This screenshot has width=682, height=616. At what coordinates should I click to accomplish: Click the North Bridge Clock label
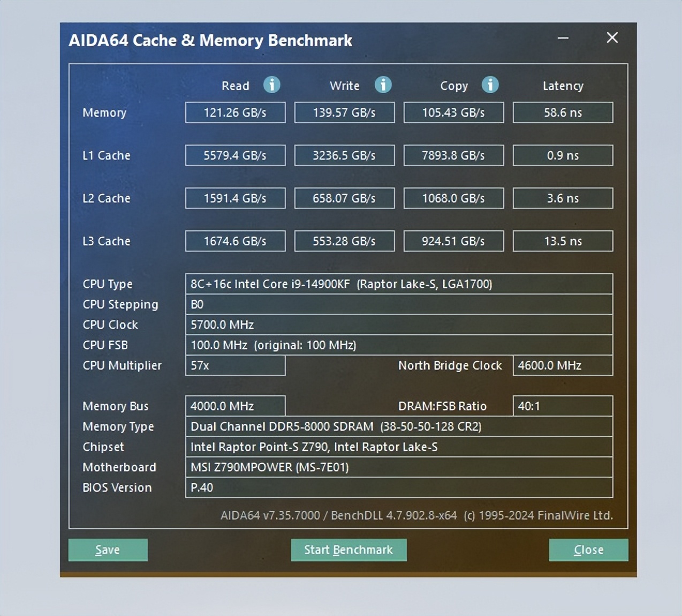click(x=450, y=366)
